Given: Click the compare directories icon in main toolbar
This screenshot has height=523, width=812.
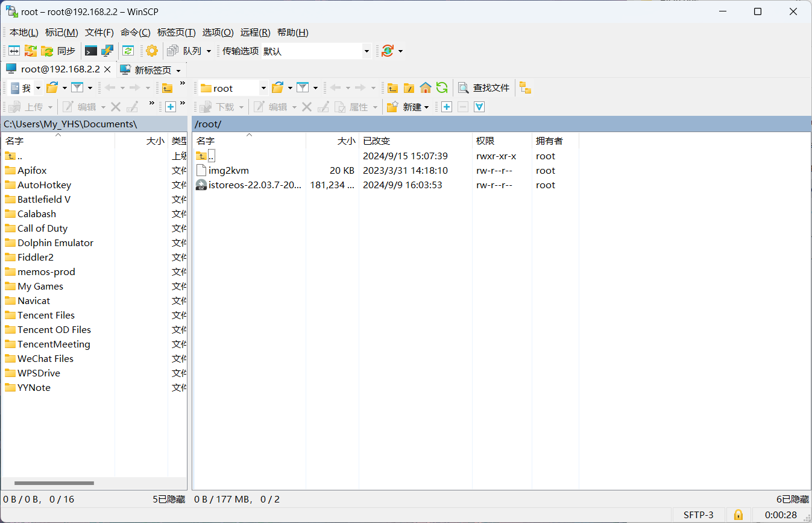Looking at the screenshot, I should pyautogui.click(x=14, y=51).
